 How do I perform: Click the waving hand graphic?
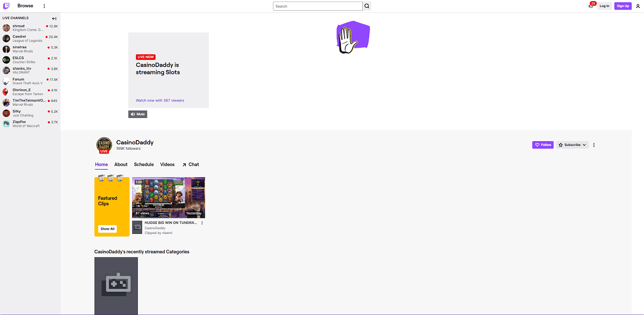[x=353, y=37]
